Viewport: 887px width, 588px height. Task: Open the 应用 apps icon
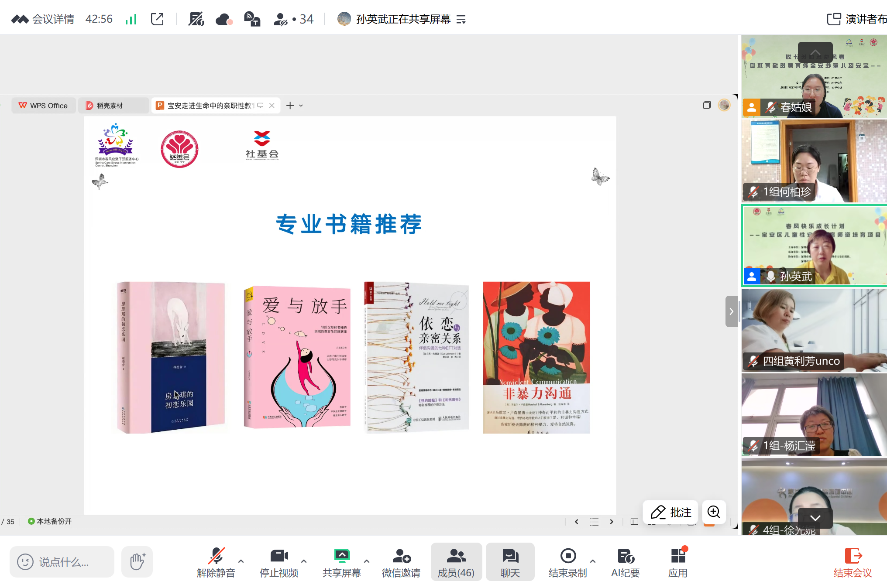(678, 556)
